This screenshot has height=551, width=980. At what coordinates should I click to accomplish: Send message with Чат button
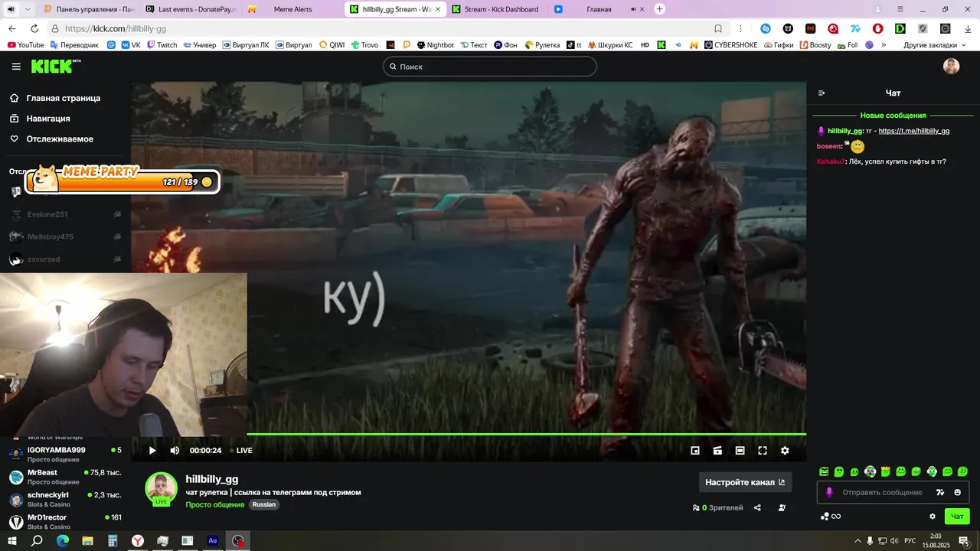pyautogui.click(x=957, y=517)
